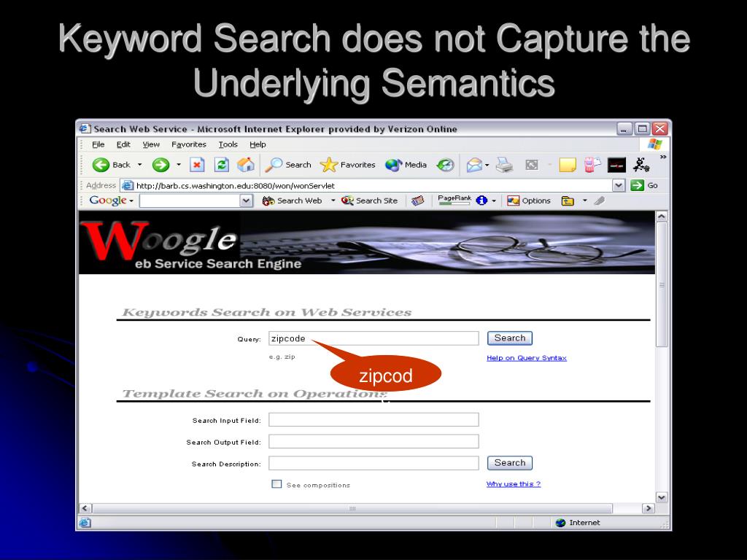747x560 pixels.
Task: Open the View menu
Action: (151, 144)
